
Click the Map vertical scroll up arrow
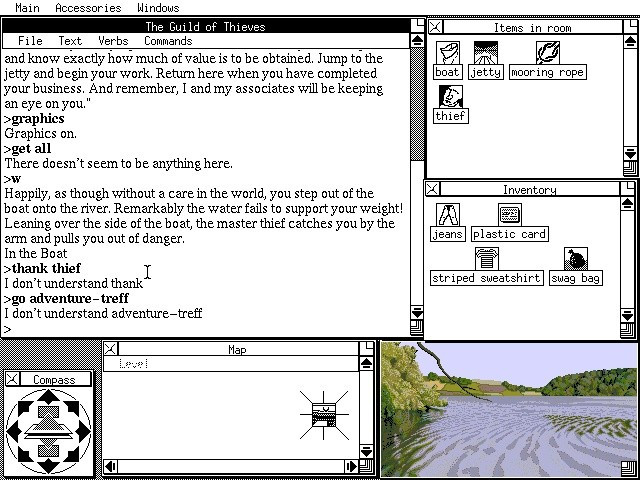click(x=366, y=363)
